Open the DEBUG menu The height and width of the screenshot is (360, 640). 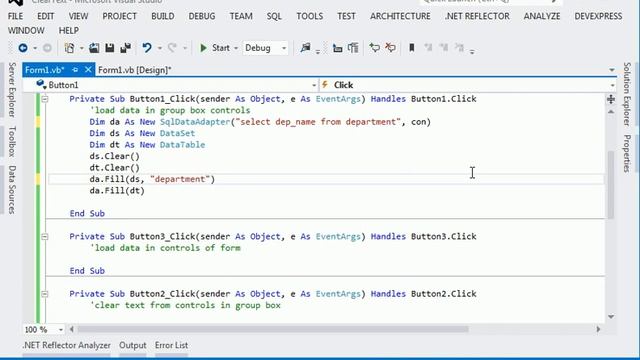tap(202, 16)
